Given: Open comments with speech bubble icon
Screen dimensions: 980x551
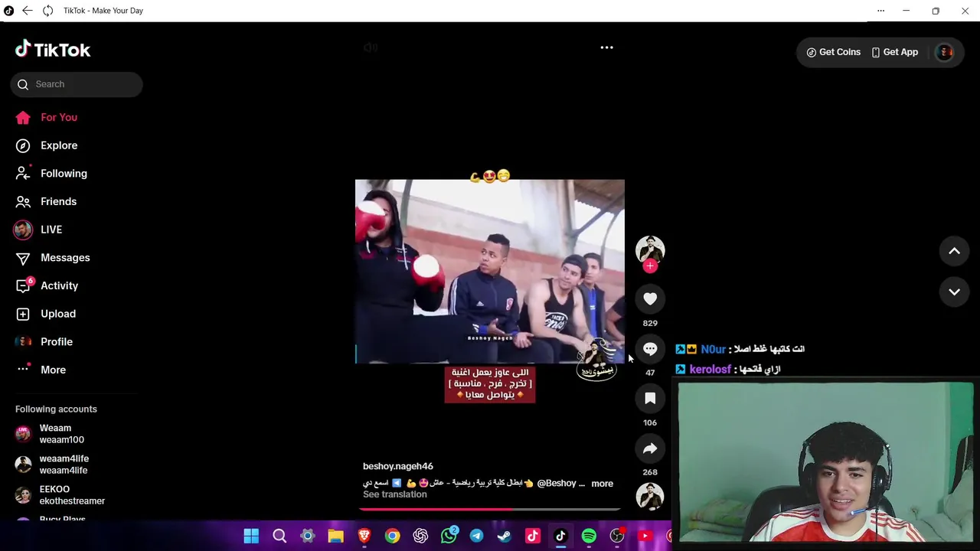Looking at the screenshot, I should pyautogui.click(x=650, y=349).
